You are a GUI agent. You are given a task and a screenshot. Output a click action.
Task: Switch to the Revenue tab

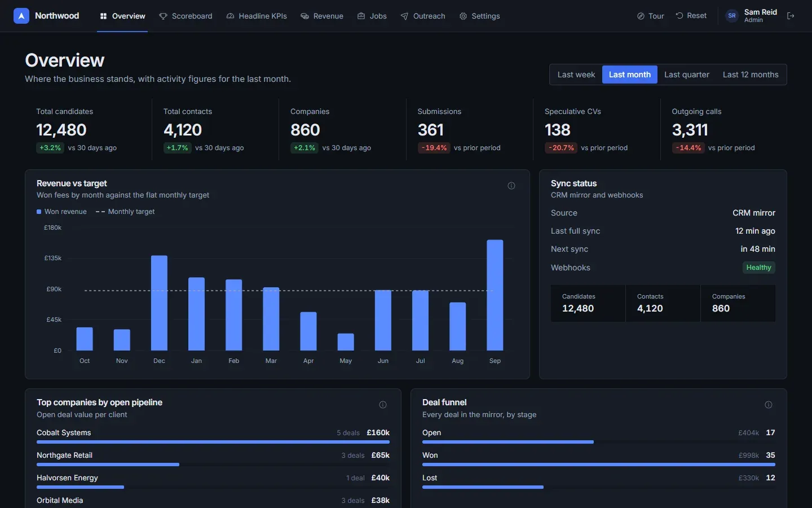click(x=322, y=16)
